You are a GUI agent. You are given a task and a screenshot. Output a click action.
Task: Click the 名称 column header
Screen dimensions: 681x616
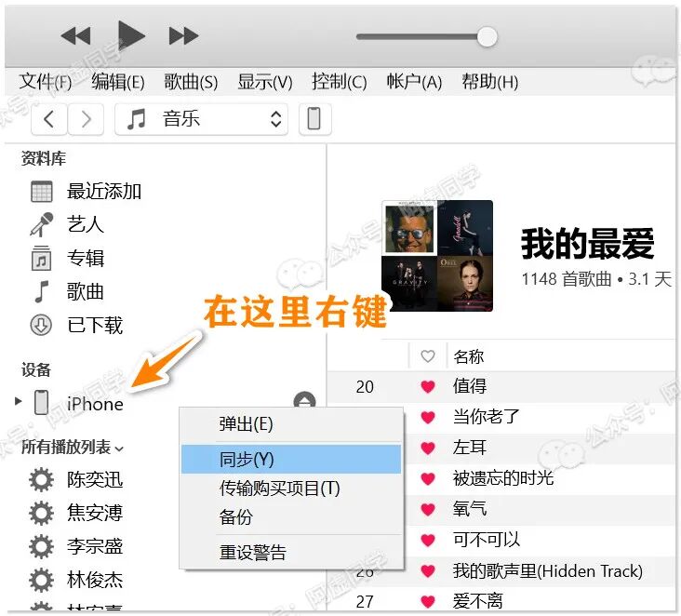(468, 356)
